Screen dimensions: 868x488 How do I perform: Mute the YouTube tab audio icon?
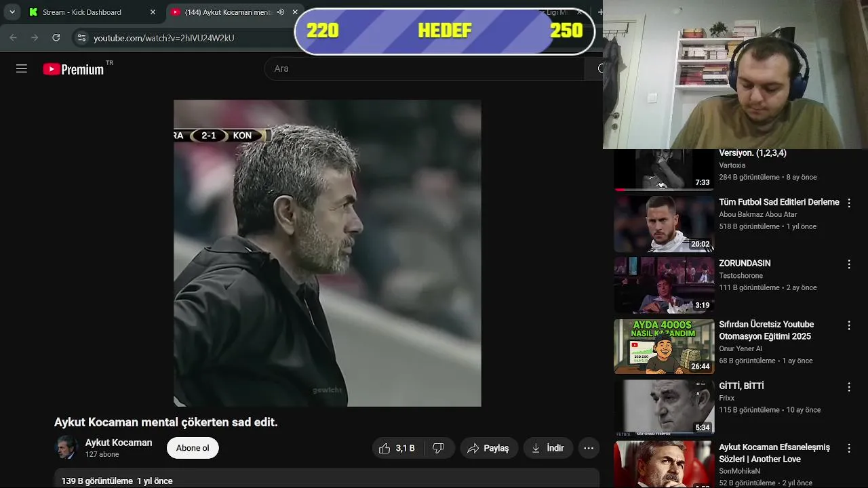281,12
